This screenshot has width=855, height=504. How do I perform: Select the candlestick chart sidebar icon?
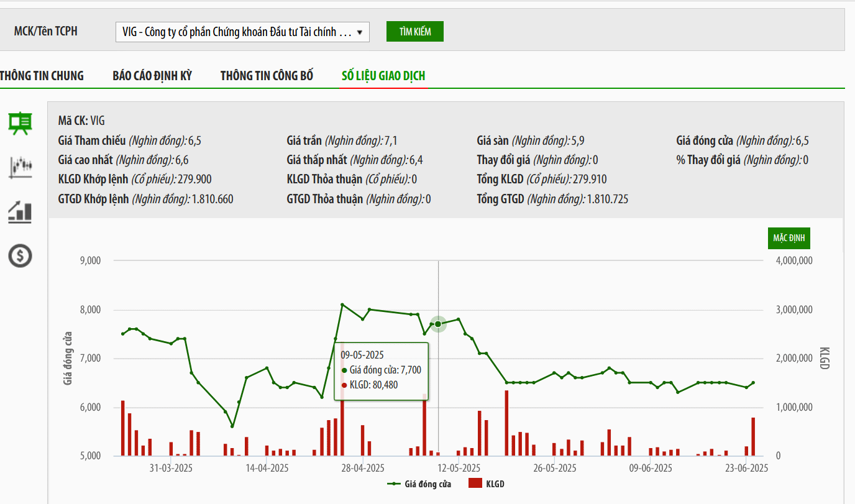coord(20,167)
